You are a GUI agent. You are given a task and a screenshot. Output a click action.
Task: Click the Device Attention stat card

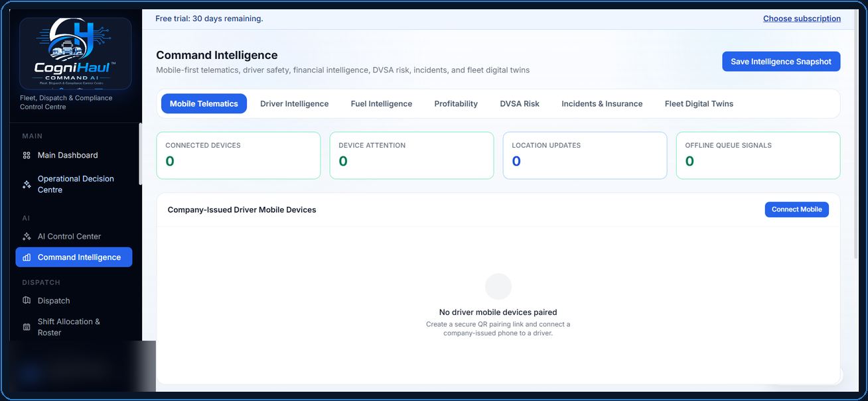click(411, 155)
